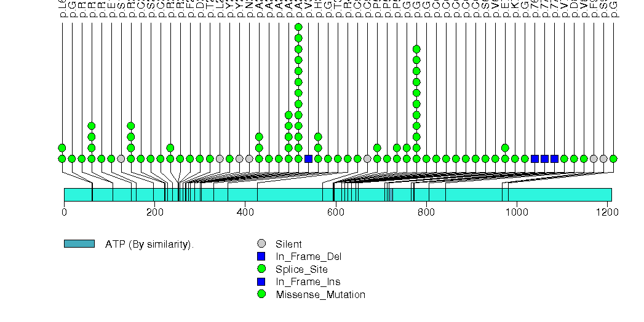
Task: Click the leftmost blue square mutation marker
Action: (308, 159)
